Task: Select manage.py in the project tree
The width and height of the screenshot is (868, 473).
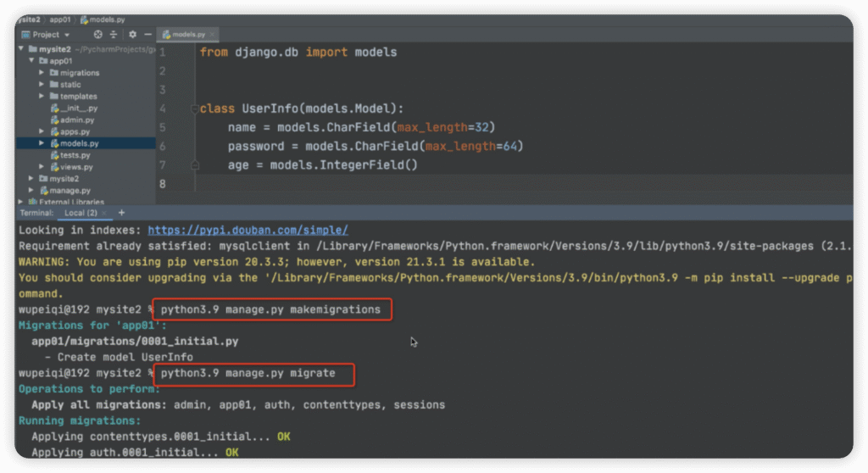Action: 70,191
